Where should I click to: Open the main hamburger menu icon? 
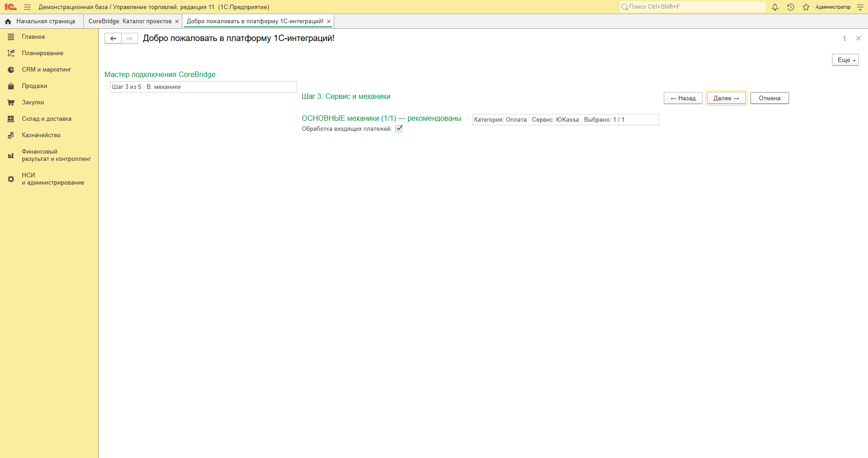click(27, 7)
